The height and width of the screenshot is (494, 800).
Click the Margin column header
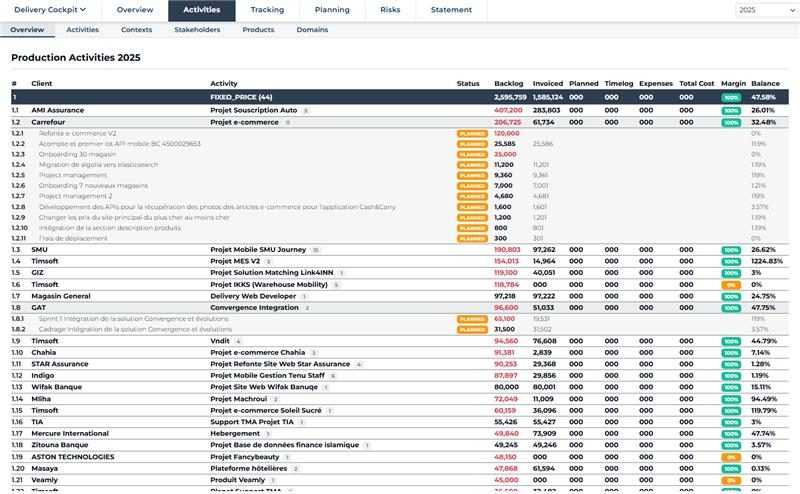(x=733, y=83)
